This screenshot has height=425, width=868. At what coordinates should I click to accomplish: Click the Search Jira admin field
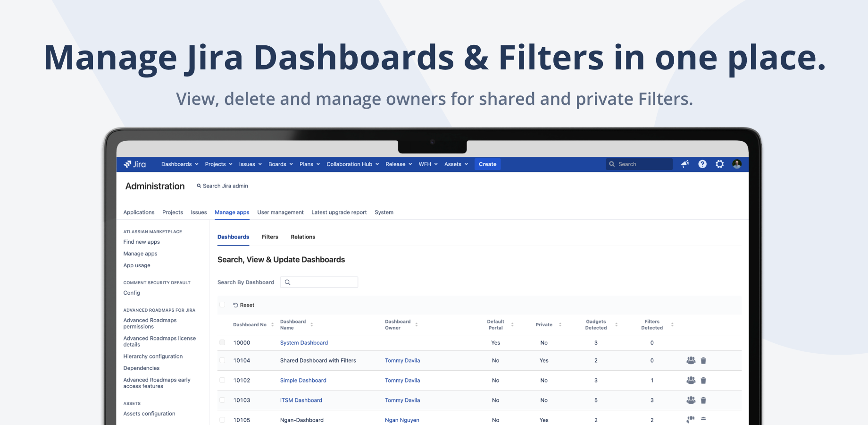click(x=222, y=186)
